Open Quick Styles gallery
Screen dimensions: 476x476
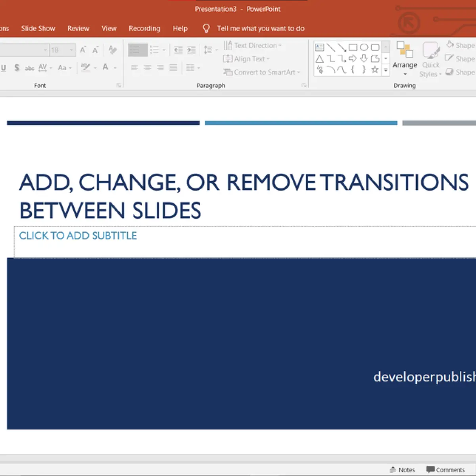tap(431, 59)
